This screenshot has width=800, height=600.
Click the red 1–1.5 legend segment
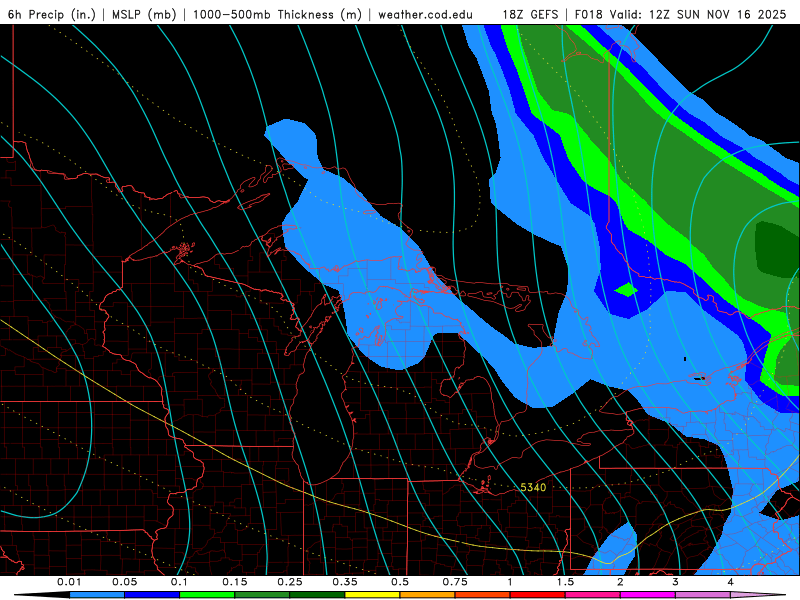[x=538, y=595]
